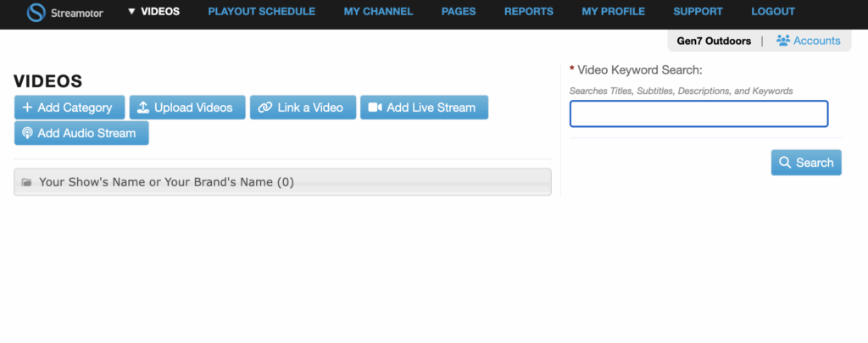
Task: Log out using the Logout link
Action: pos(773,12)
